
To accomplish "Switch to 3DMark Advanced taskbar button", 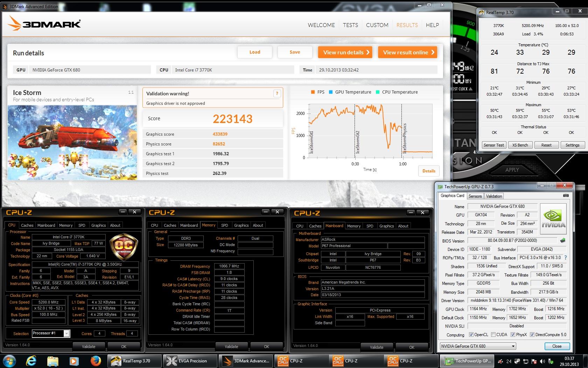I will 246,361.
